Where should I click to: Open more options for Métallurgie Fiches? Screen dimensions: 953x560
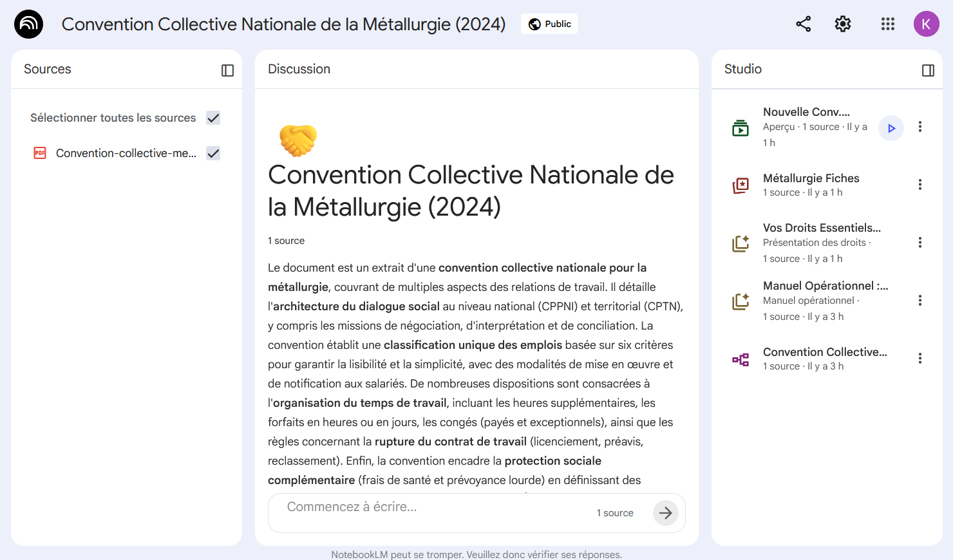click(920, 185)
